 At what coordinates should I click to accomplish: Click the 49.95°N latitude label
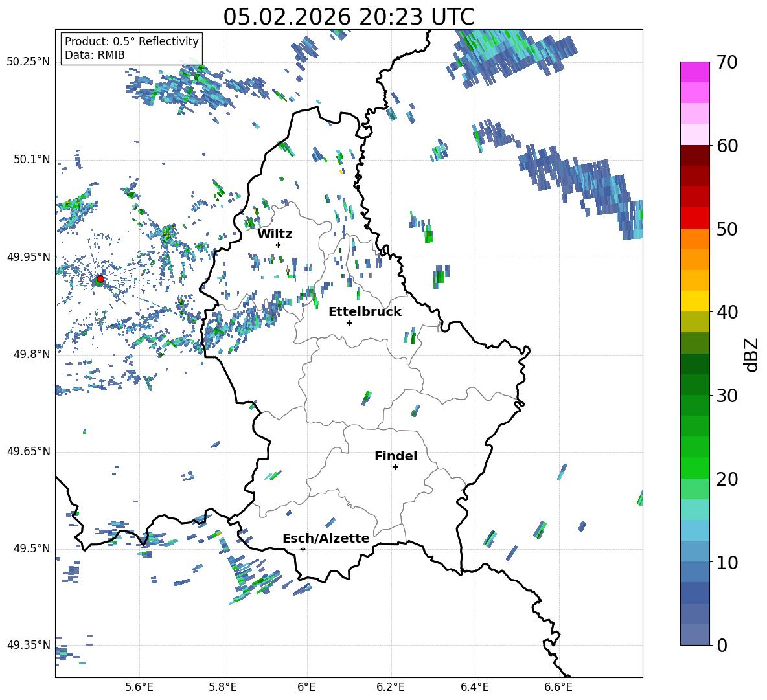[x=29, y=257]
